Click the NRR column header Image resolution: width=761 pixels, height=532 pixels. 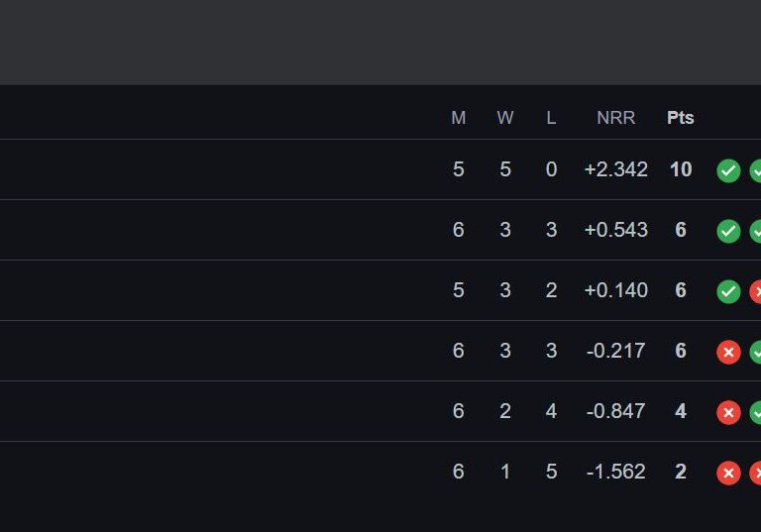pos(616,118)
